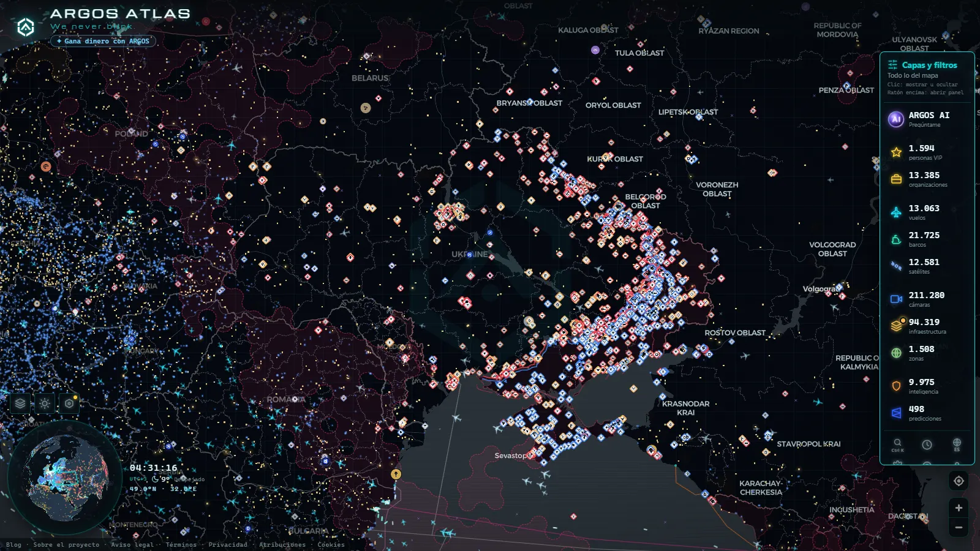This screenshot has height=551, width=980.
Task: Open the search (Ctrl K) magnifier
Action: 897,444
